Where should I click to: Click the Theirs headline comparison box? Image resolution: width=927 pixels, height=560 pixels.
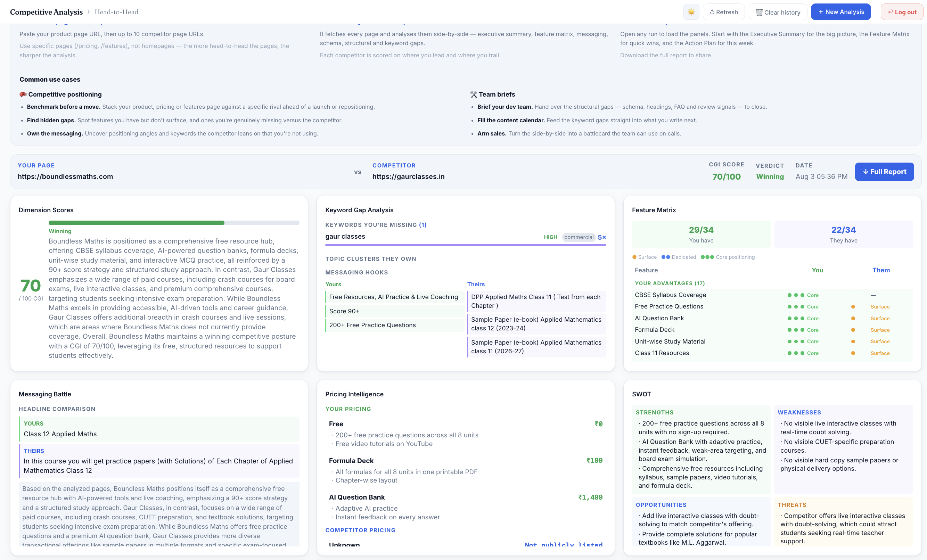pos(159,461)
